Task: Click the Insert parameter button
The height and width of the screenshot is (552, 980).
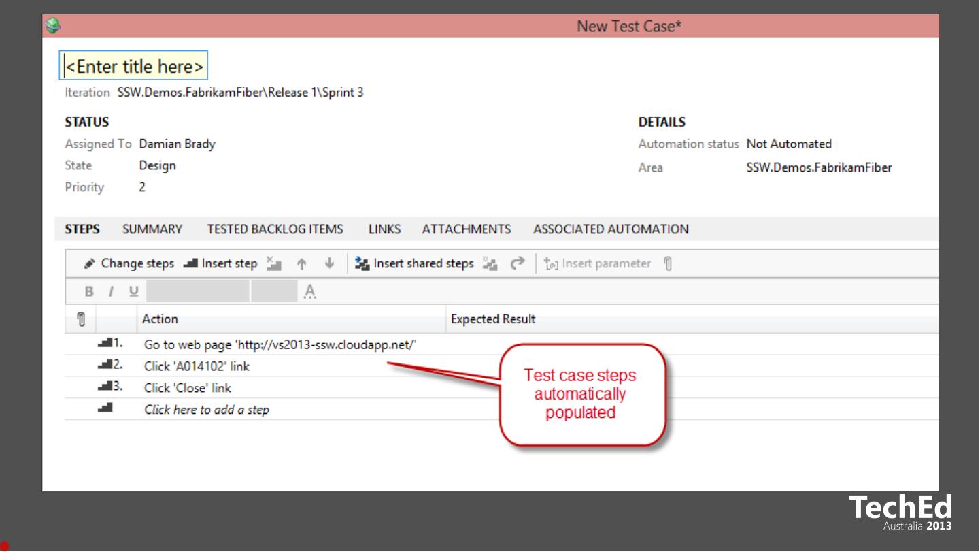Action: point(598,264)
